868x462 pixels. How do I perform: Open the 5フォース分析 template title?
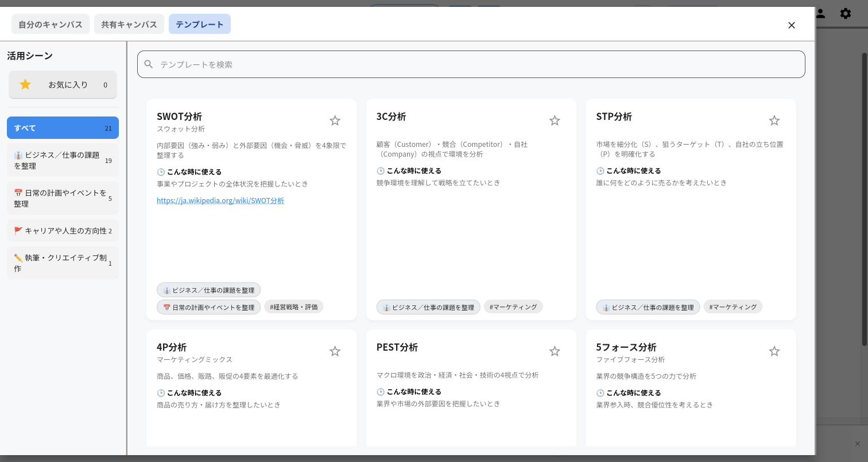[626, 347]
